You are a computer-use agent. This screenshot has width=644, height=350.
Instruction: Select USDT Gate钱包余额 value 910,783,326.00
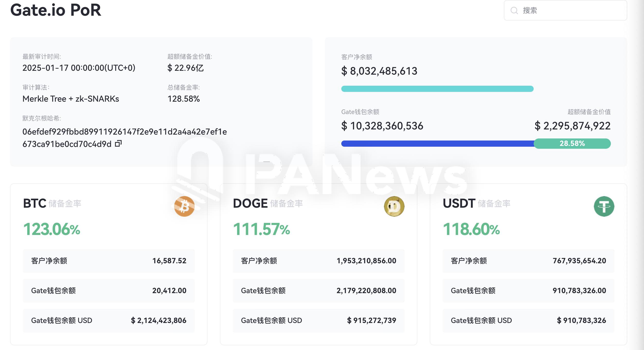click(x=579, y=291)
